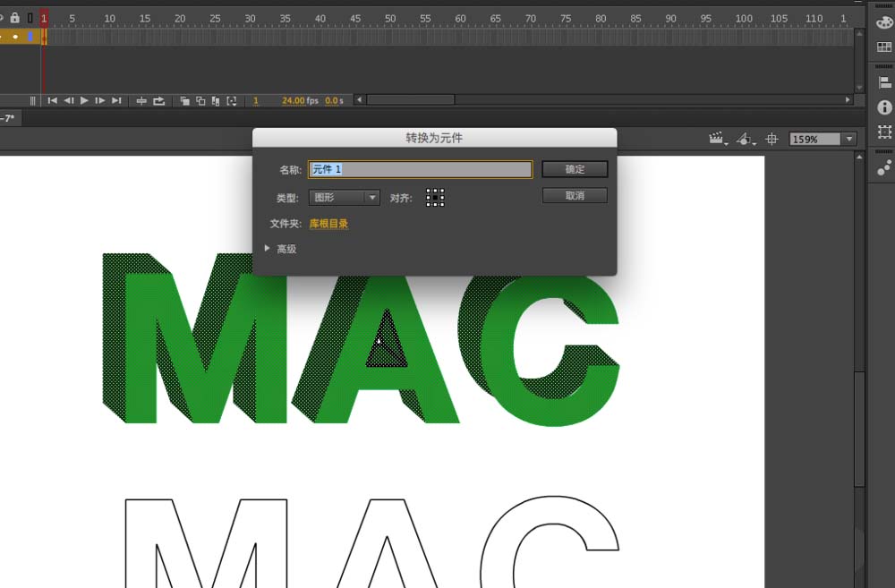Toggle Edit Multiple Frames button
895x588 pixels.
tap(215, 101)
